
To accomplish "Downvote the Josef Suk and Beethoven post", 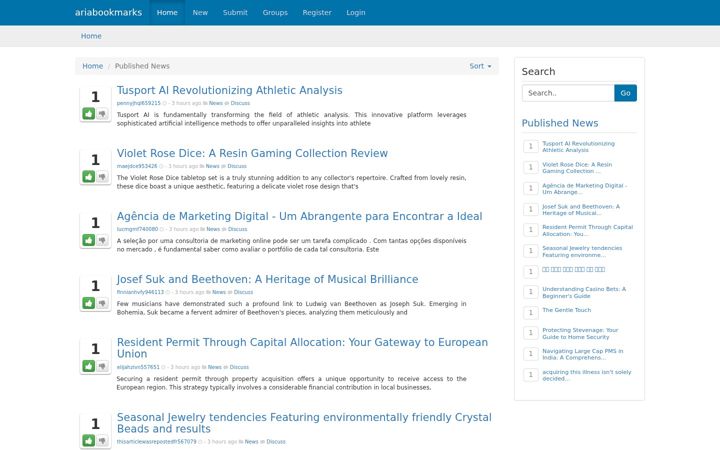I will [102, 303].
